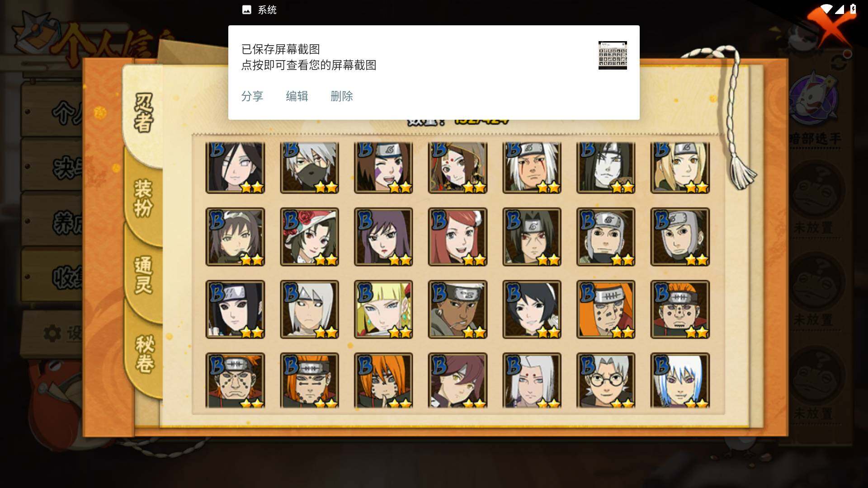Select the Orochimaru ninja portrait

pyautogui.click(x=606, y=168)
